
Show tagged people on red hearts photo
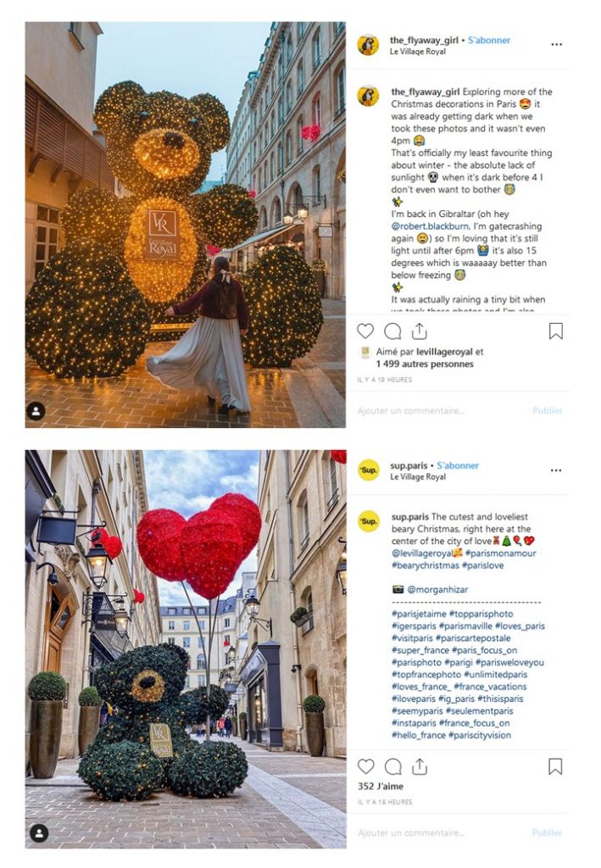click(39, 832)
